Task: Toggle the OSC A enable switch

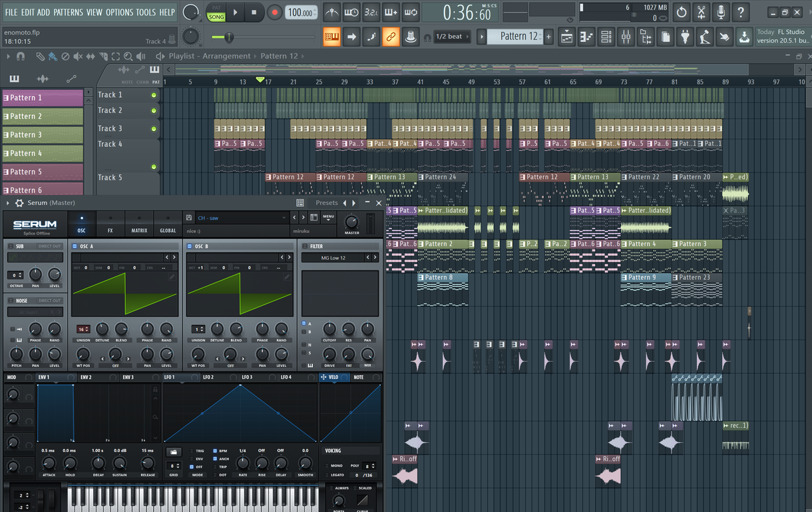Action: (x=75, y=246)
